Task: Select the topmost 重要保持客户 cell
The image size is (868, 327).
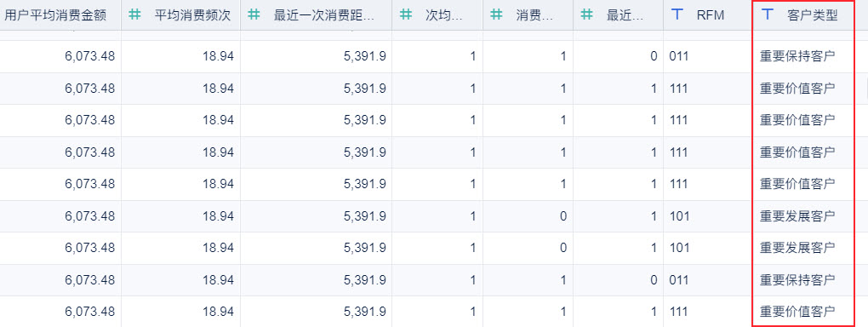Action: point(797,56)
